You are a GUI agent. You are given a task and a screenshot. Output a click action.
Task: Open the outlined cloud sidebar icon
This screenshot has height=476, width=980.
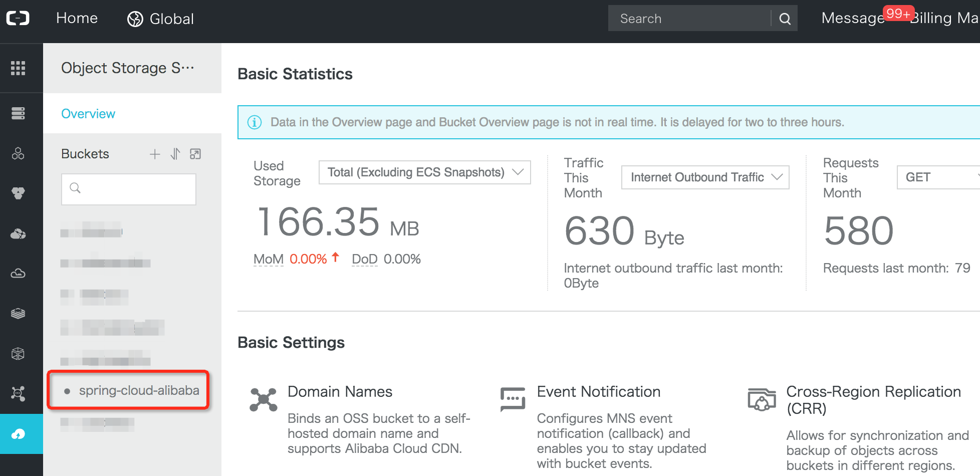click(18, 274)
